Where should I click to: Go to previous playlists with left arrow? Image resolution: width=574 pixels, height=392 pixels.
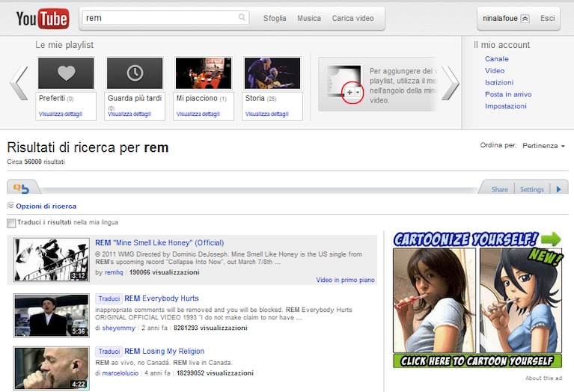tap(19, 83)
